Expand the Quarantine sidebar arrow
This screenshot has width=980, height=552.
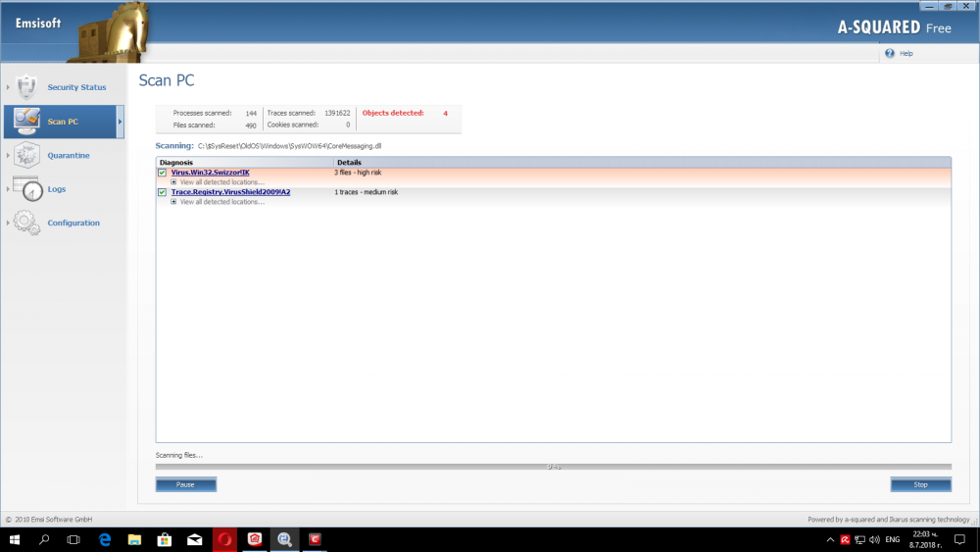[x=8, y=155]
